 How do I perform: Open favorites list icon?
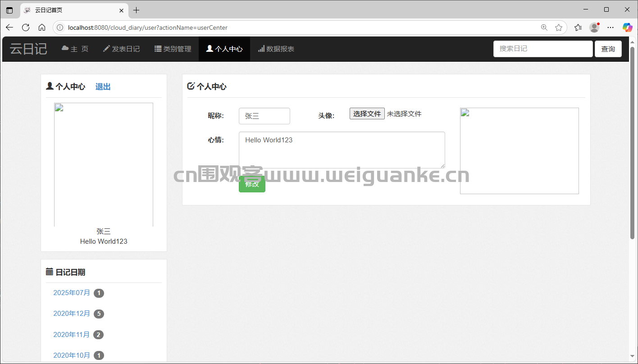(x=578, y=27)
